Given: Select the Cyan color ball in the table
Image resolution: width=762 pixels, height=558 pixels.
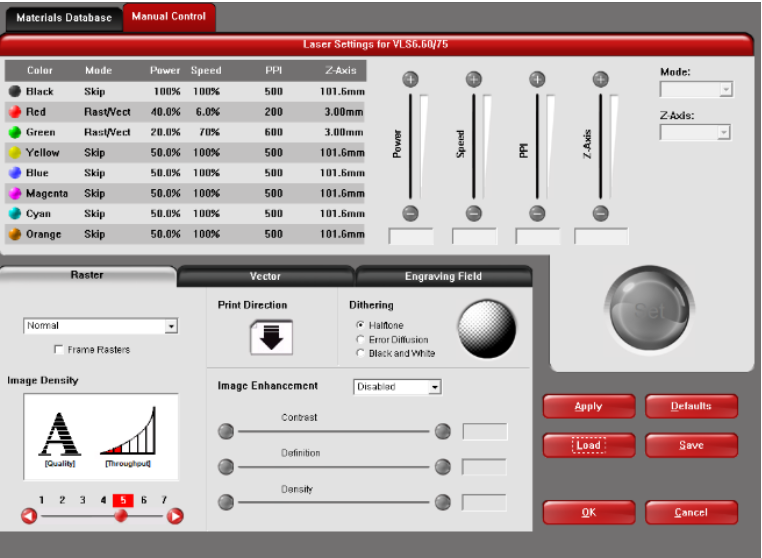Looking at the screenshot, I should 15,213.
